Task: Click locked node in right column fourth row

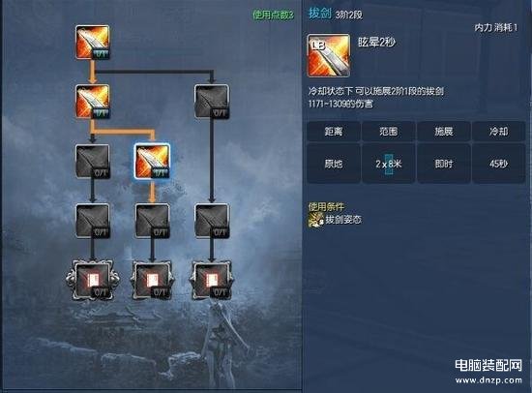Action: tap(212, 221)
